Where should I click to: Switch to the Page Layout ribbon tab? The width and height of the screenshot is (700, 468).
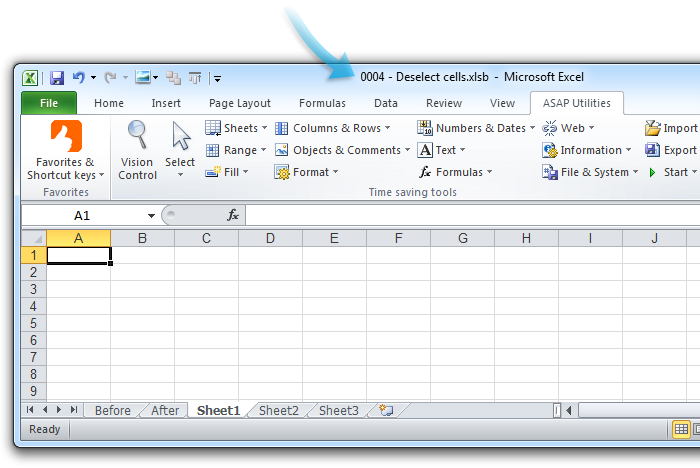click(x=239, y=103)
